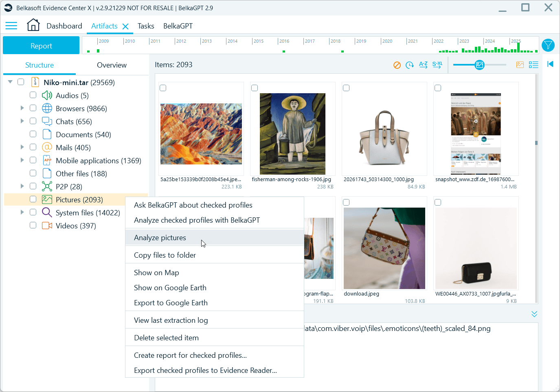Viewport: 560px width, 392px height.
Task: Switch to the Overview tab
Action: 111,65
